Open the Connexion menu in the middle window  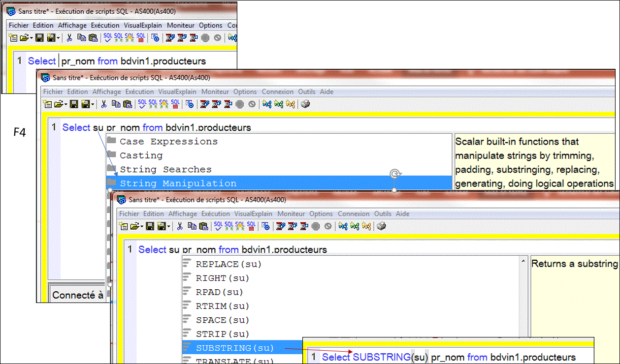click(277, 92)
